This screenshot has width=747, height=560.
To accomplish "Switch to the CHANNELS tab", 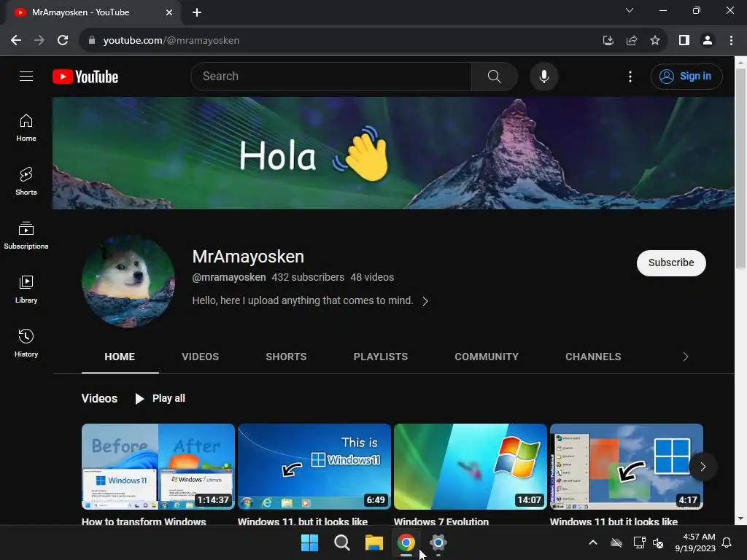I will 593,357.
